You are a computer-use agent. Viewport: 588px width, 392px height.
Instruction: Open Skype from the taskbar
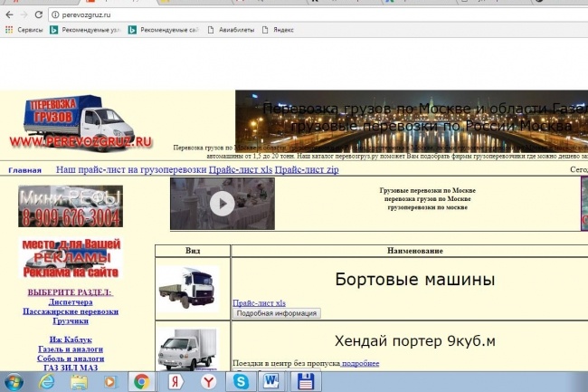click(x=241, y=382)
